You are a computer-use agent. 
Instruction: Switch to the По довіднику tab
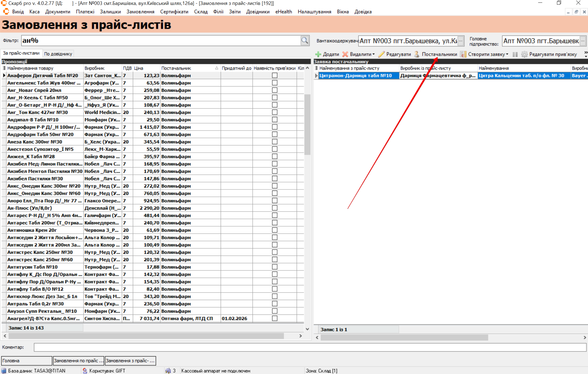pos(58,54)
